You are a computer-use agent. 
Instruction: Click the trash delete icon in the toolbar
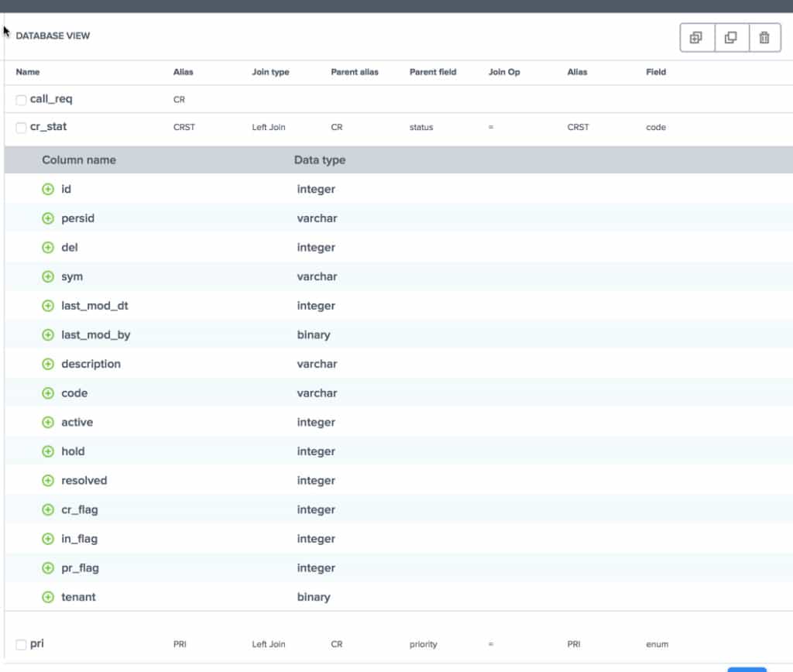(764, 36)
